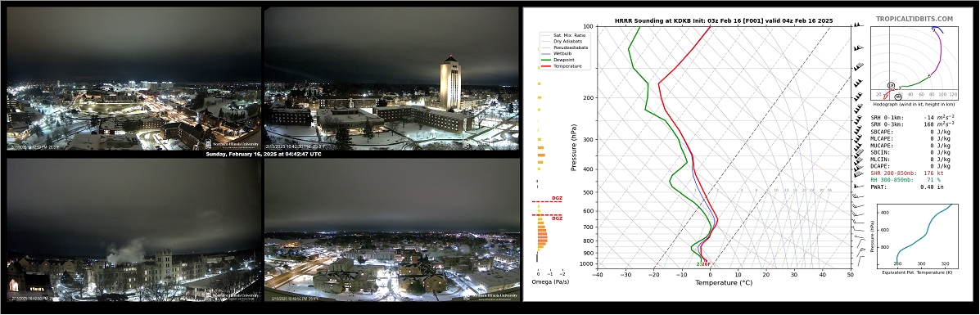Click the Sunday, February 16 UTC timestamp caption
This screenshot has height=315, width=980.
(x=263, y=154)
